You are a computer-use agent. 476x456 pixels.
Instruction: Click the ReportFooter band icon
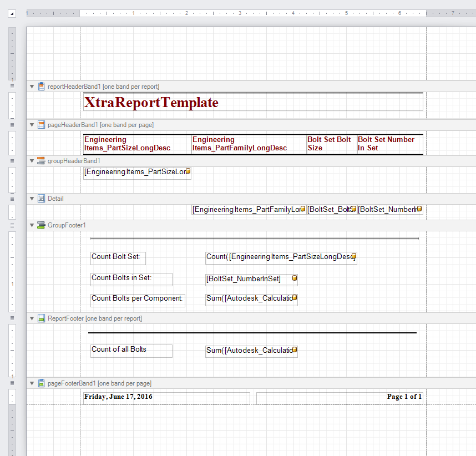(41, 318)
